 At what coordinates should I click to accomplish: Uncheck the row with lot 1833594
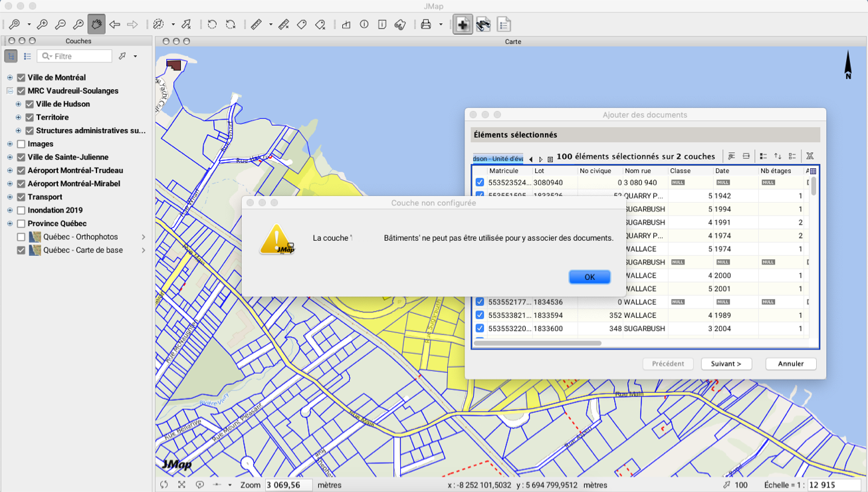coord(480,315)
